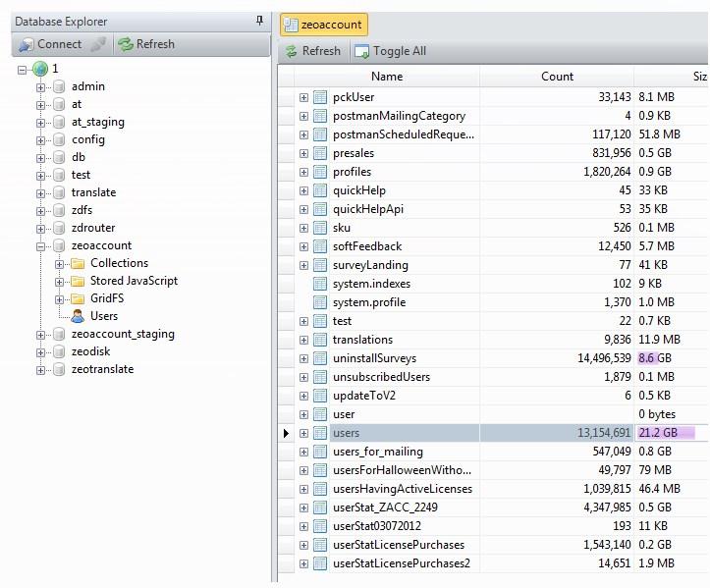Expand the Stored JavaScript folder
The height and width of the screenshot is (588, 710).
pos(60,281)
